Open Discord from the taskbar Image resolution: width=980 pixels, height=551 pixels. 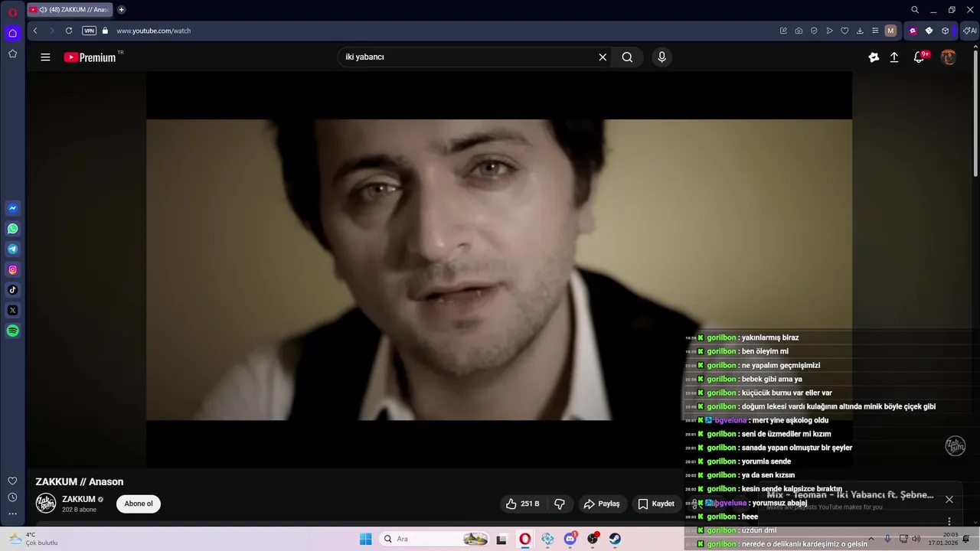(570, 539)
